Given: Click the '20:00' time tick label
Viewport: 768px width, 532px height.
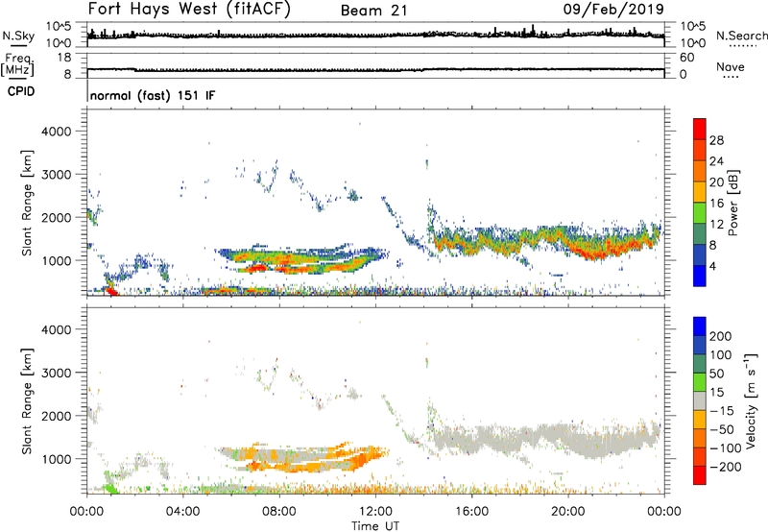Looking at the screenshot, I should pos(568,512).
